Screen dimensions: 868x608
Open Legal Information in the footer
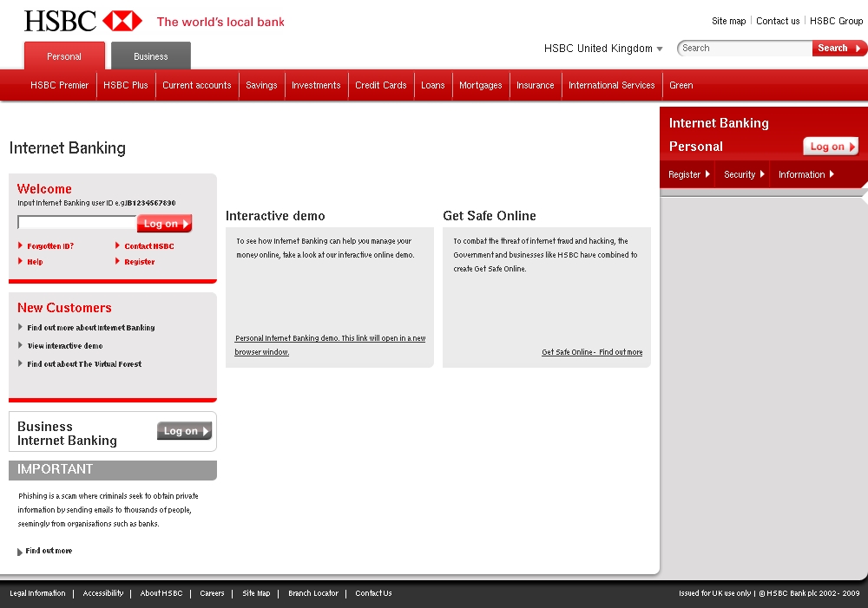tap(37, 593)
